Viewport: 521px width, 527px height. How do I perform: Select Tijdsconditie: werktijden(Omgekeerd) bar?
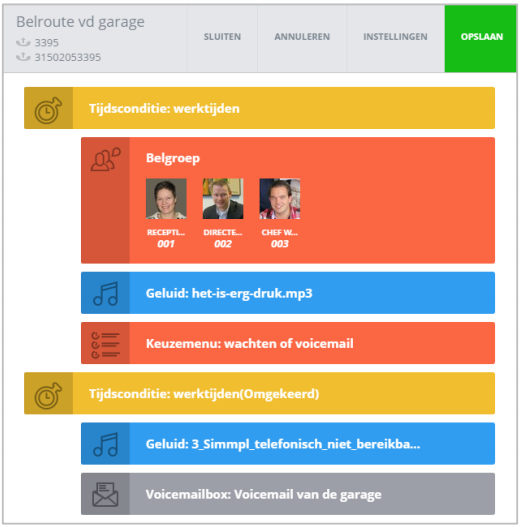click(x=259, y=394)
